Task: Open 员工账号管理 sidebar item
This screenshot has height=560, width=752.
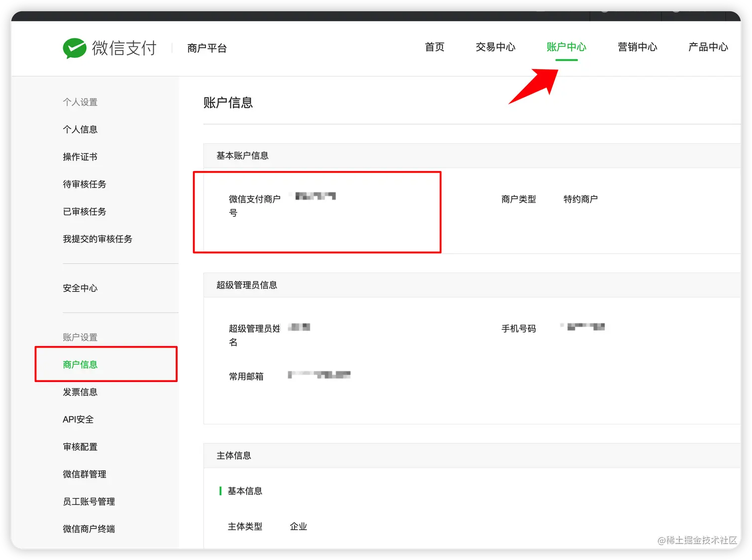Action: pyautogui.click(x=89, y=501)
